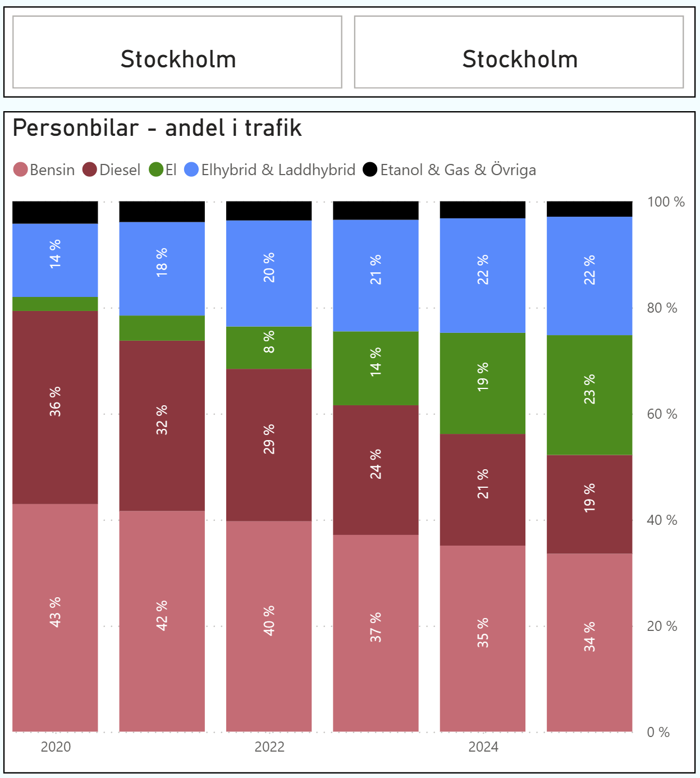Select the green El legend marker

pos(156,170)
